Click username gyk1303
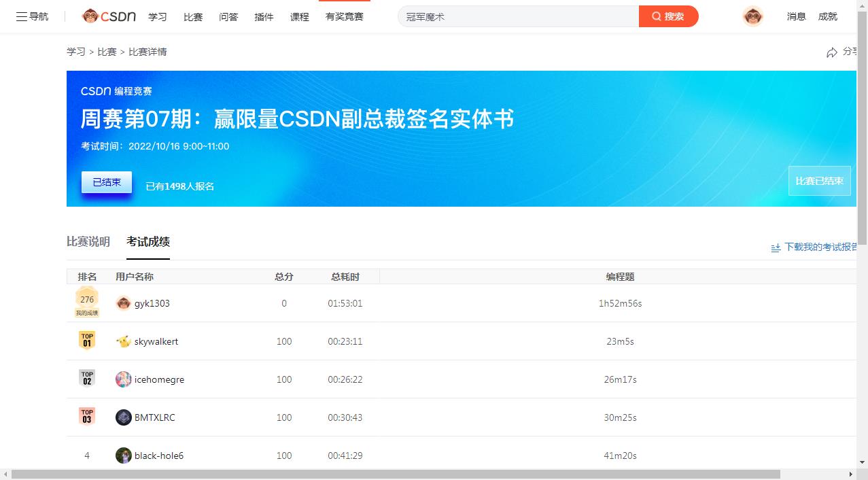Image resolution: width=868 pixels, height=480 pixels. pos(152,303)
